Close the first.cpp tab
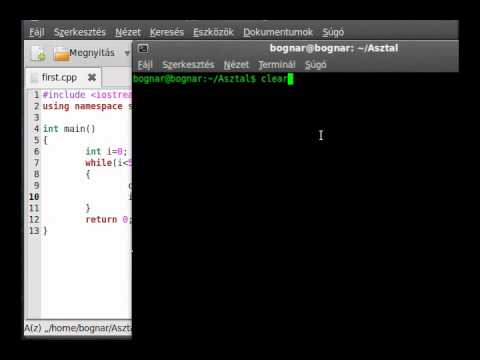This screenshot has width=480, height=360. coord(92,77)
